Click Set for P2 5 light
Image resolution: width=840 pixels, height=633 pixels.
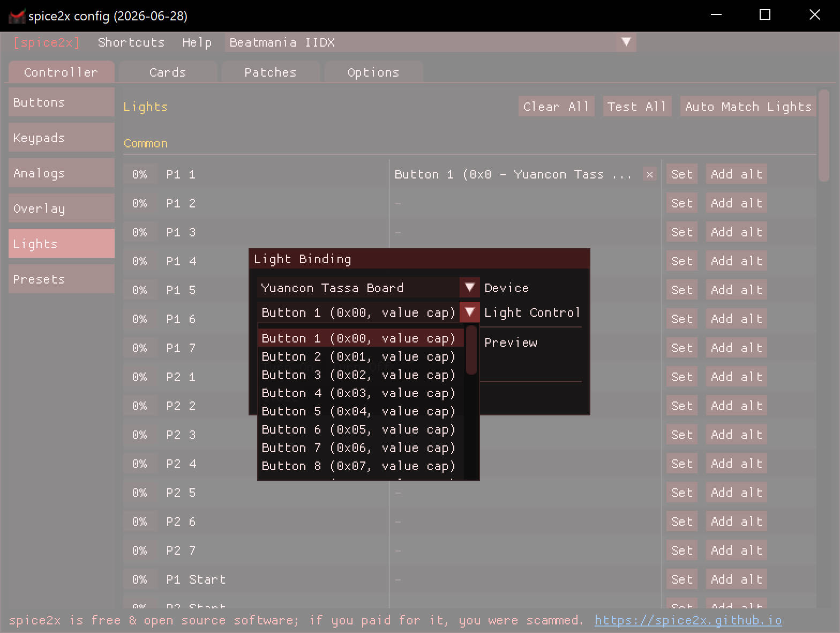click(682, 493)
